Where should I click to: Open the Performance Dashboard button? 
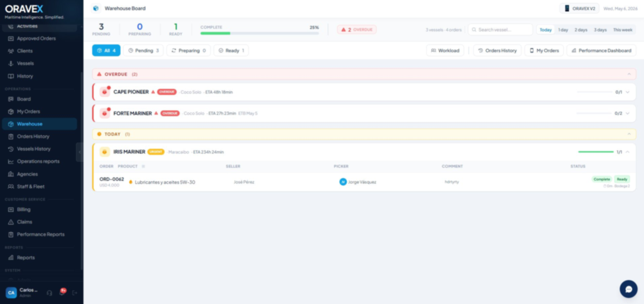[x=601, y=50]
